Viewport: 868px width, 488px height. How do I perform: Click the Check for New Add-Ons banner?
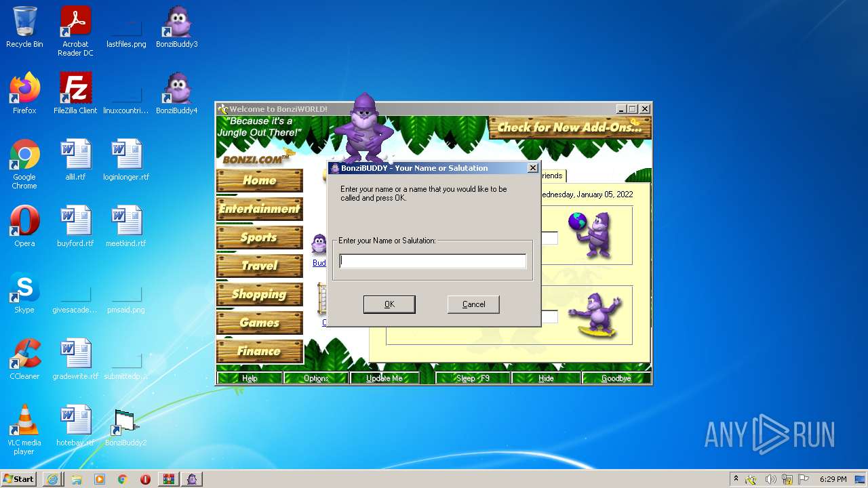[570, 127]
